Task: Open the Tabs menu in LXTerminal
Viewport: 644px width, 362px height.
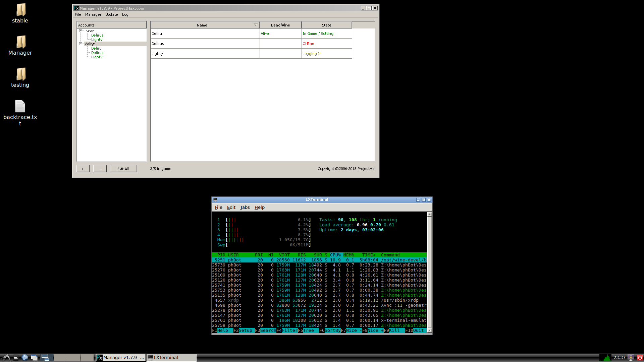Action: [245, 207]
